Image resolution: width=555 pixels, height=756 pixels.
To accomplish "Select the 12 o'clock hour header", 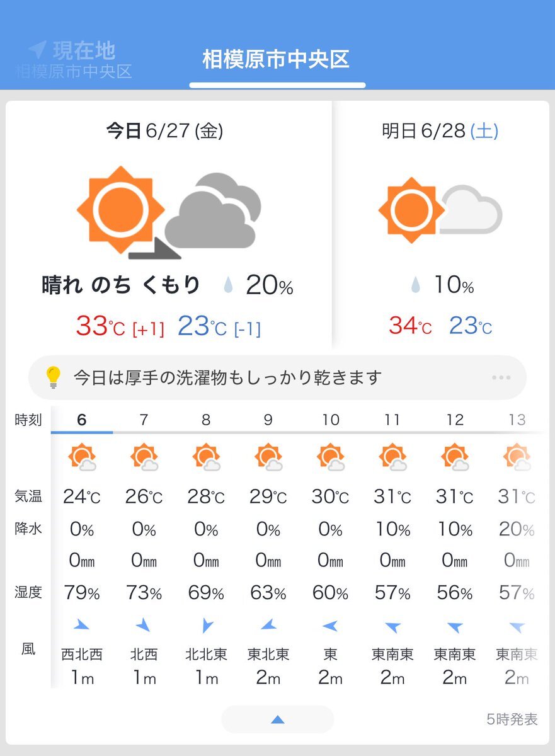I will click(x=454, y=420).
